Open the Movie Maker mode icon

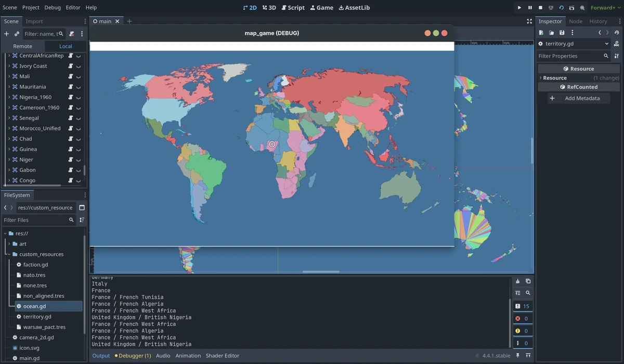582,8
